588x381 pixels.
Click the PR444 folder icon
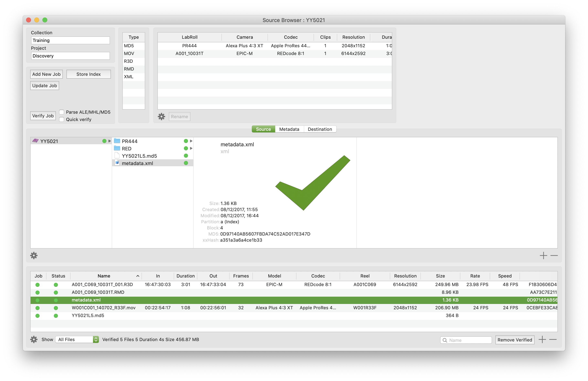pyautogui.click(x=117, y=141)
